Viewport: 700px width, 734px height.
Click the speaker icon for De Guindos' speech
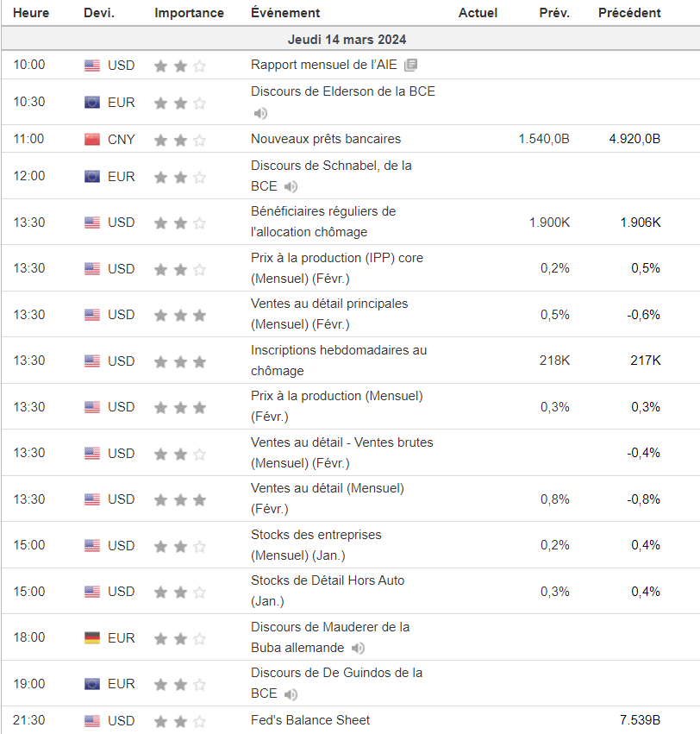(x=291, y=694)
